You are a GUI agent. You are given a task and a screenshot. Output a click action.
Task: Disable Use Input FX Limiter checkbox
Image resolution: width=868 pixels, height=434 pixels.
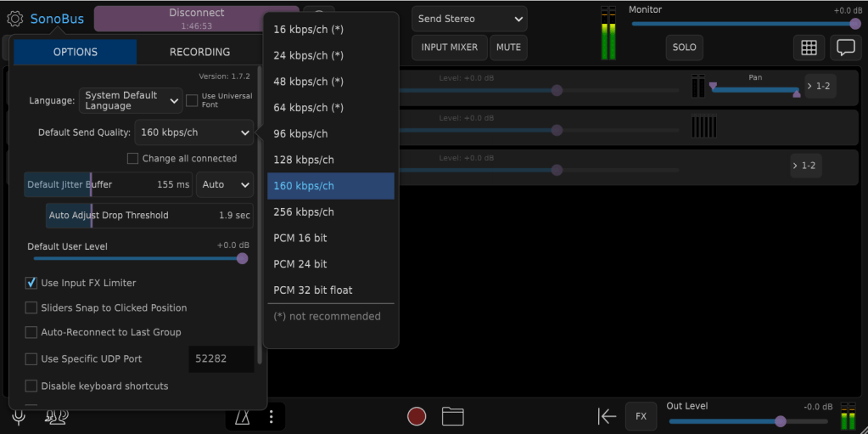click(x=31, y=283)
